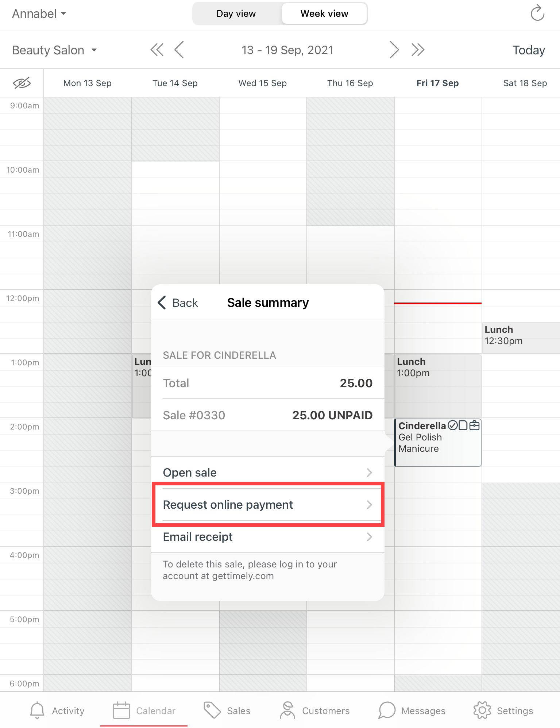Click the refresh calendar icon
The image size is (560, 728).
(x=537, y=14)
